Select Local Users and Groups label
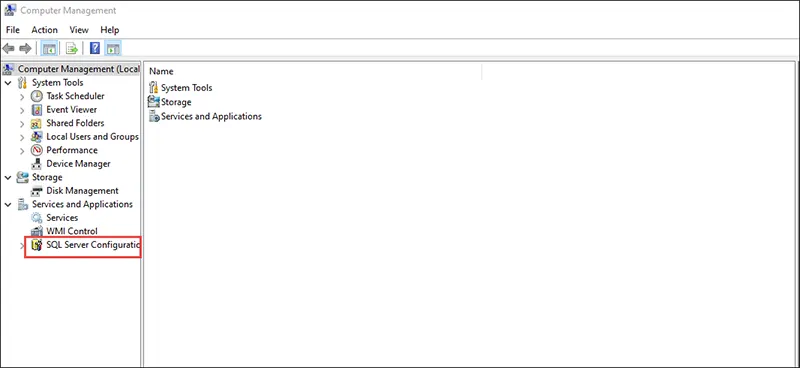The height and width of the screenshot is (368, 800). coord(92,136)
